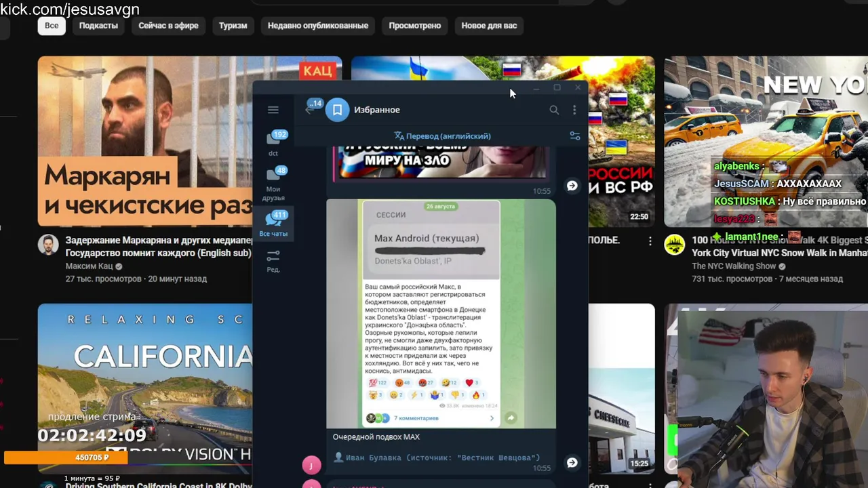Open the Максим Кац channel name link

click(89, 266)
